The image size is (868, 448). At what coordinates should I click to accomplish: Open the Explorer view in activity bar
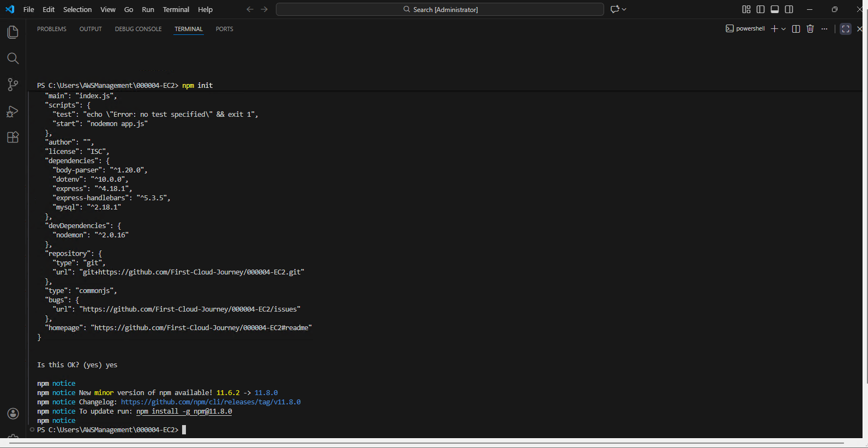tap(13, 32)
